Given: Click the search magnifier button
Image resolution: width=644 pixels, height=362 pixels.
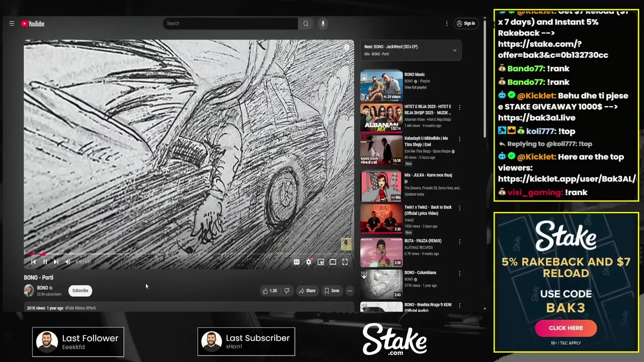Looking at the screenshot, I should click(305, 24).
